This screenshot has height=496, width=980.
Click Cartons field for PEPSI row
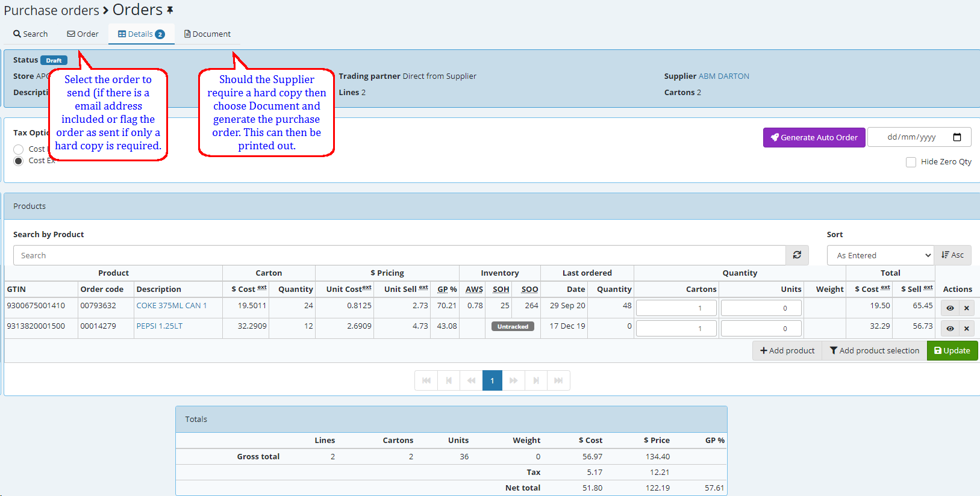tap(676, 329)
